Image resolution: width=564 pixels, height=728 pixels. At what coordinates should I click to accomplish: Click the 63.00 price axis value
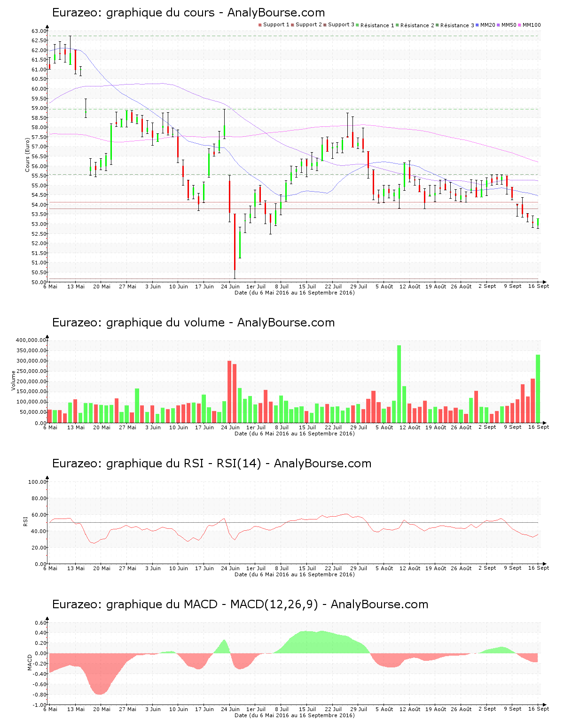[39, 31]
